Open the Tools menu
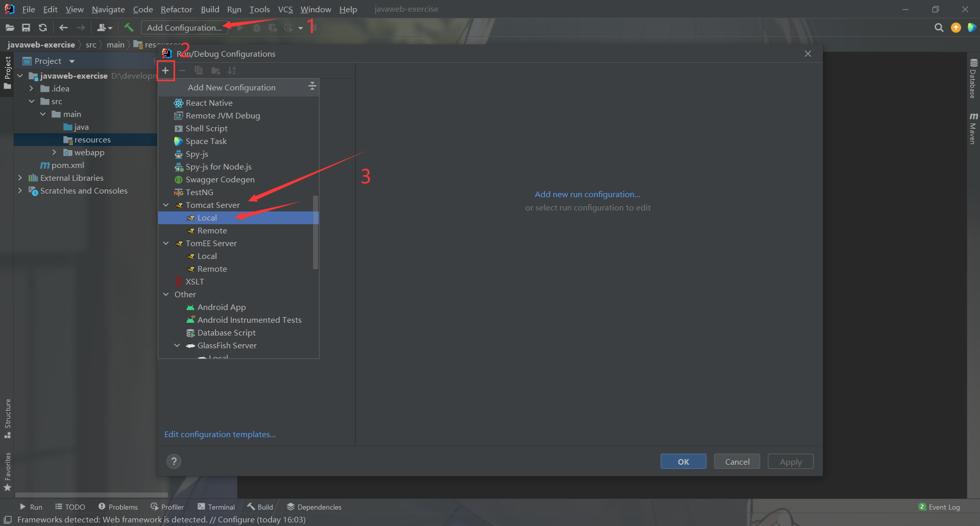 [x=259, y=9]
